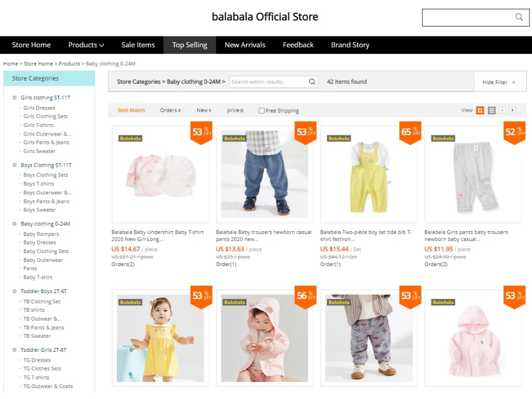Open the Sale Items tab
This screenshot has height=399, width=532.
point(138,45)
